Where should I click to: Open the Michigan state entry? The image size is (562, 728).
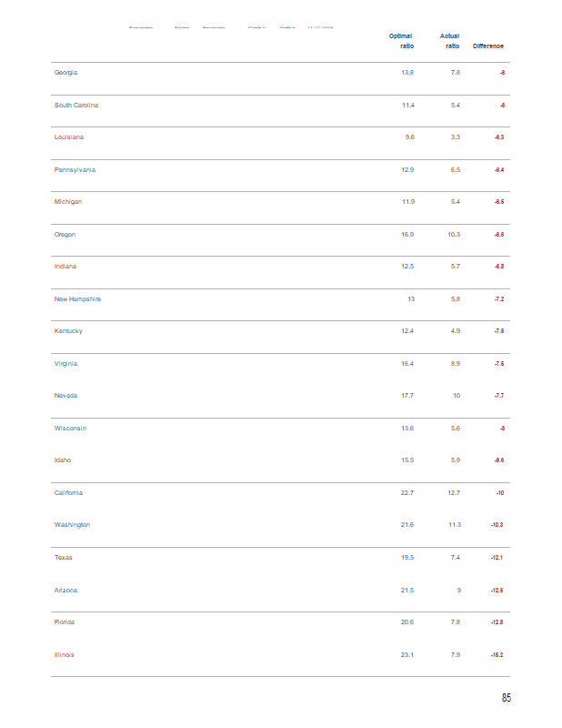tap(68, 201)
